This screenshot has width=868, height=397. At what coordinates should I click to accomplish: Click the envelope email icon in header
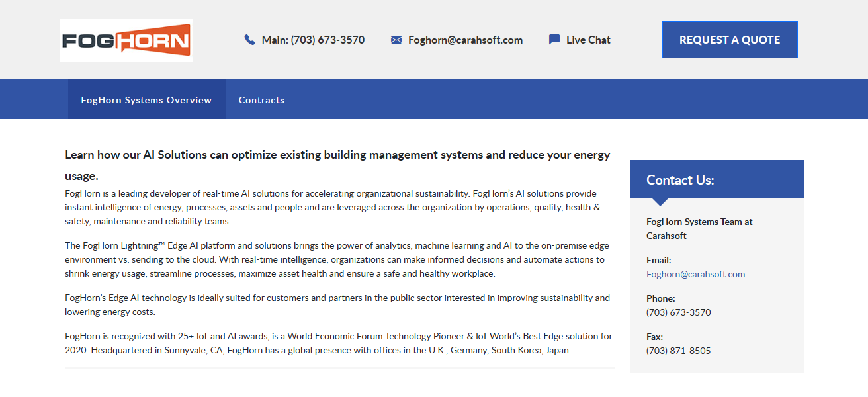tap(396, 40)
